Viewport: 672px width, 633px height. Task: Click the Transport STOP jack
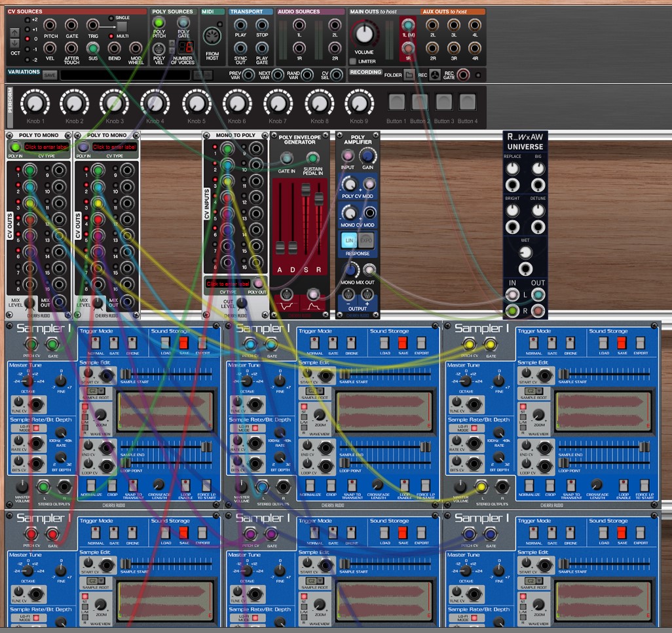click(x=262, y=26)
